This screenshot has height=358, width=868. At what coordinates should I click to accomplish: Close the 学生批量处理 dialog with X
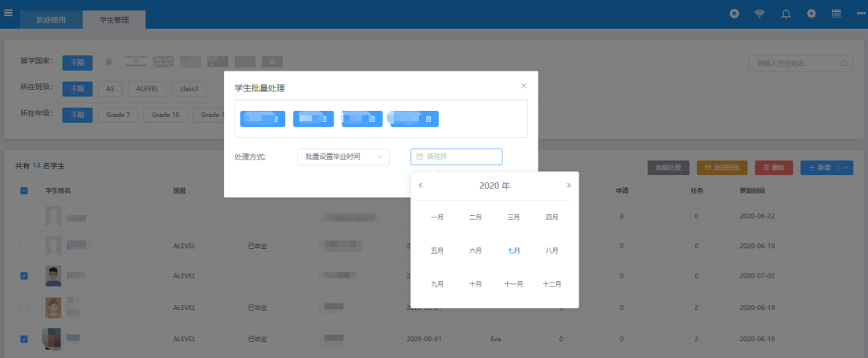523,85
